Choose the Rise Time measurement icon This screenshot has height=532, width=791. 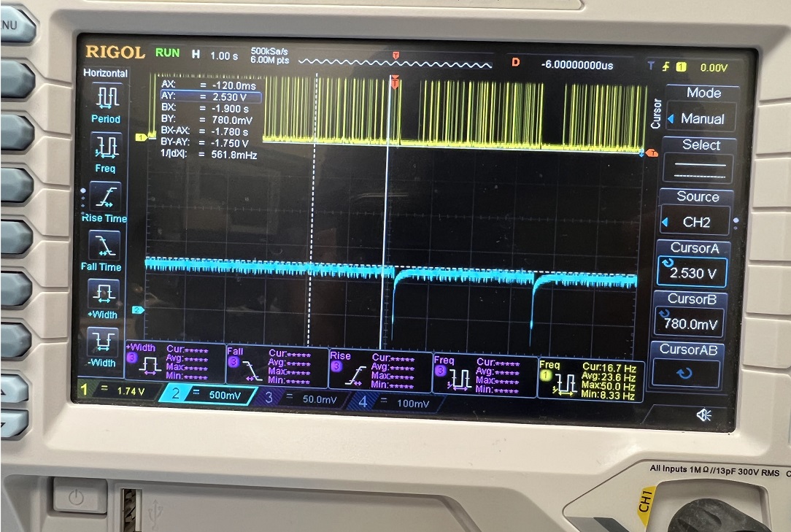105,196
